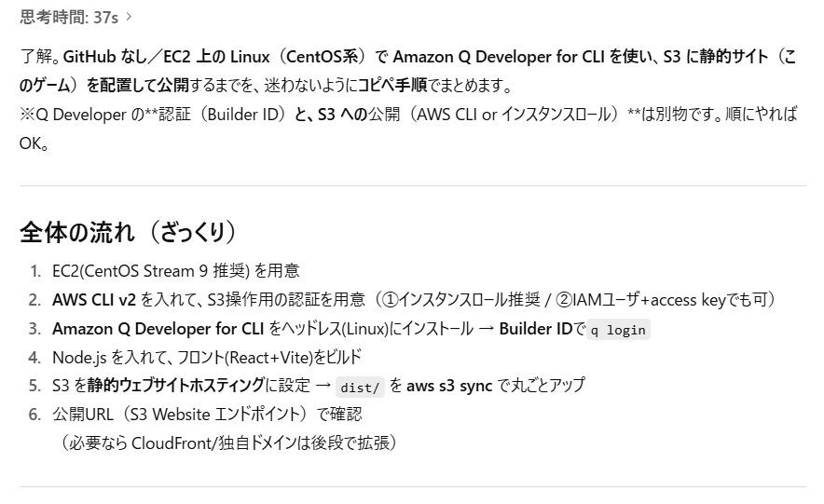Screen dimensions: 824x504
Task: Click the bold コピペ手順 text
Action: point(392,85)
